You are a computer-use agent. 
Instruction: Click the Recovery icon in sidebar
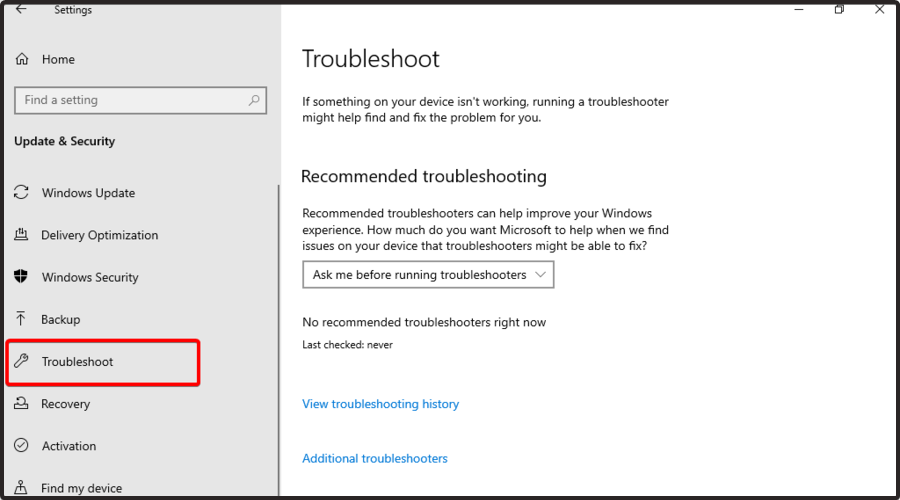click(21, 403)
